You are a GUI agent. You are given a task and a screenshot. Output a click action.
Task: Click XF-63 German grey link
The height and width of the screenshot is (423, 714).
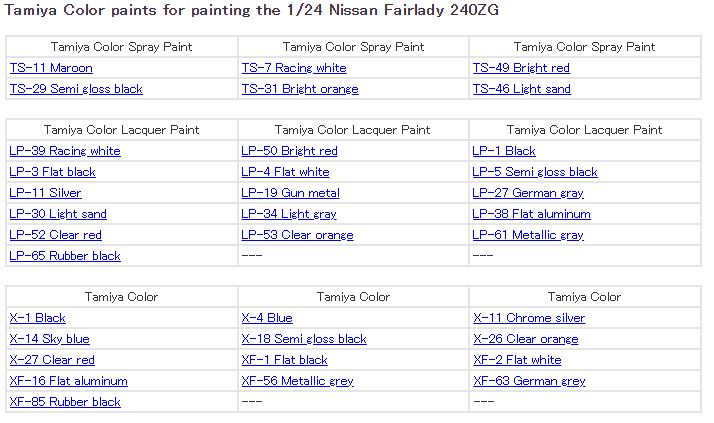tap(529, 381)
